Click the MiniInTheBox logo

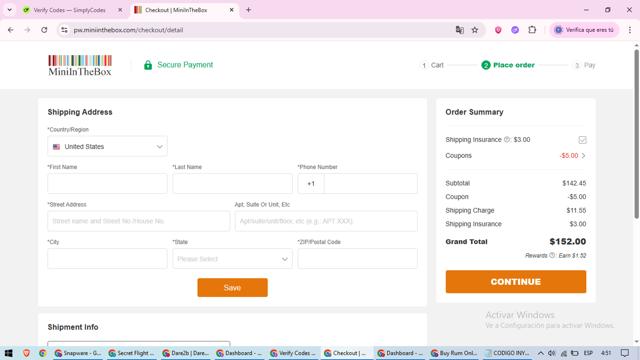pos(80,65)
